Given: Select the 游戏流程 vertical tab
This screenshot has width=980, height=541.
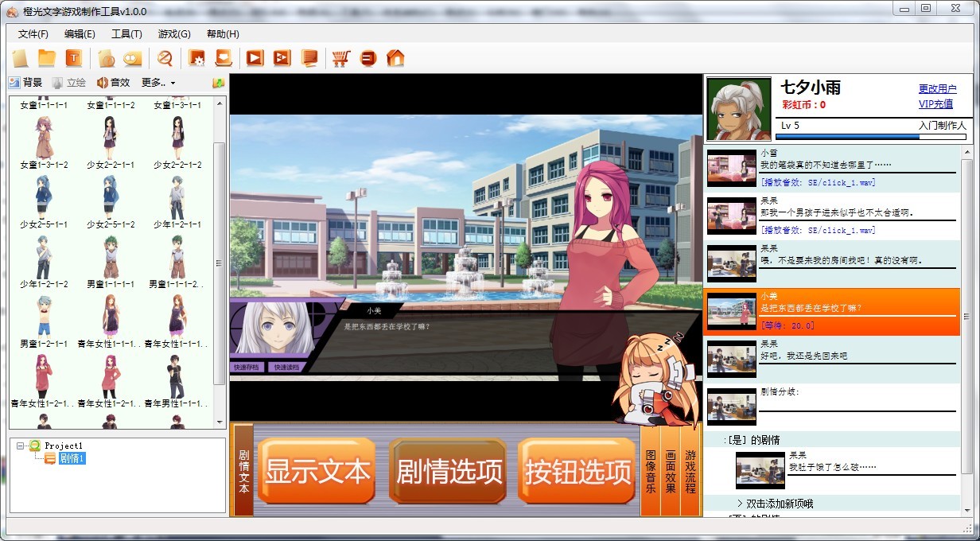Looking at the screenshot, I should coord(690,471).
